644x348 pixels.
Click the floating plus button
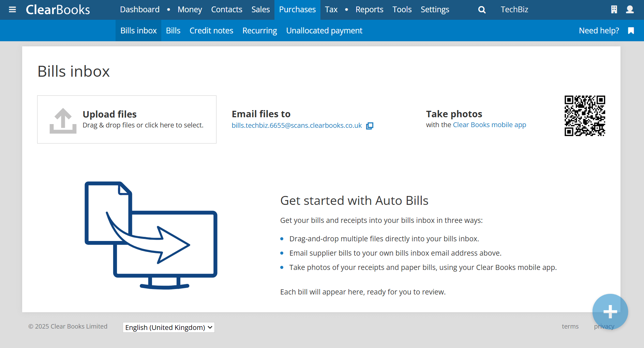(x=610, y=312)
